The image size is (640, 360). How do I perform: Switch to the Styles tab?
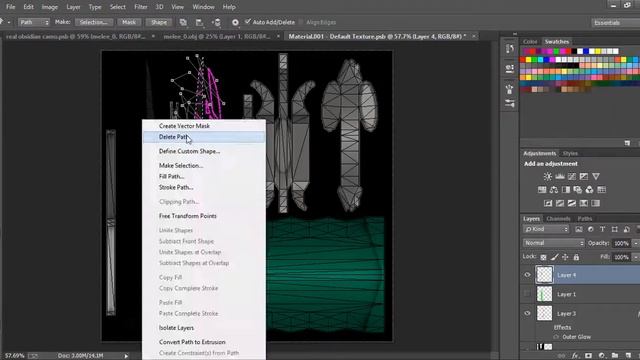pyautogui.click(x=570, y=153)
